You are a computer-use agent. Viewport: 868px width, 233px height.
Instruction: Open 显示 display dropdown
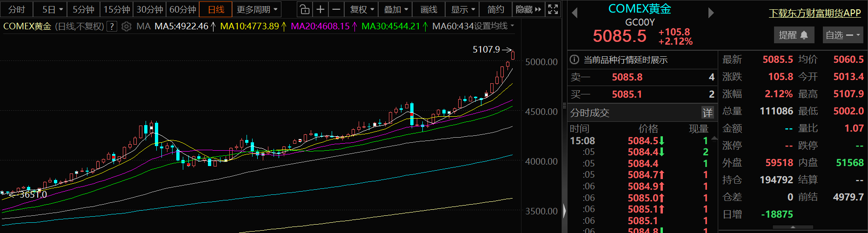463,9
